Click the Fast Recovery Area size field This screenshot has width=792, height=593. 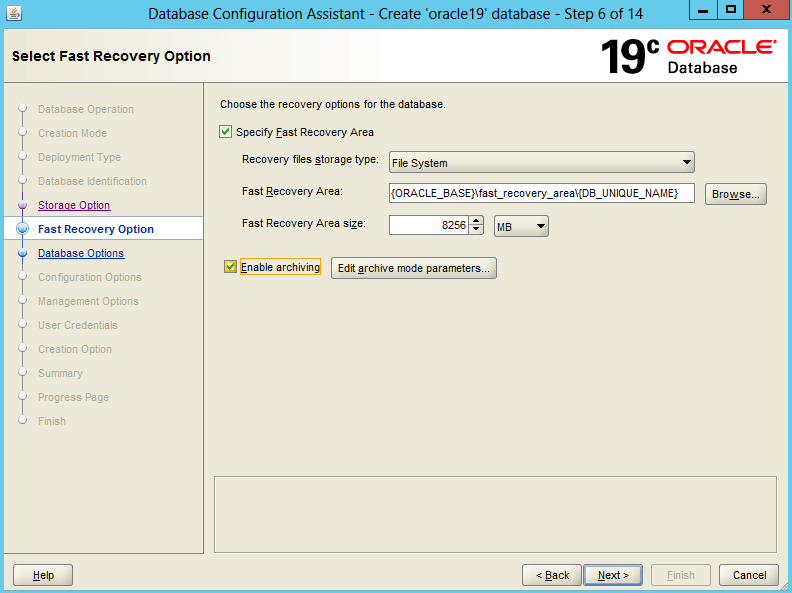(428, 225)
